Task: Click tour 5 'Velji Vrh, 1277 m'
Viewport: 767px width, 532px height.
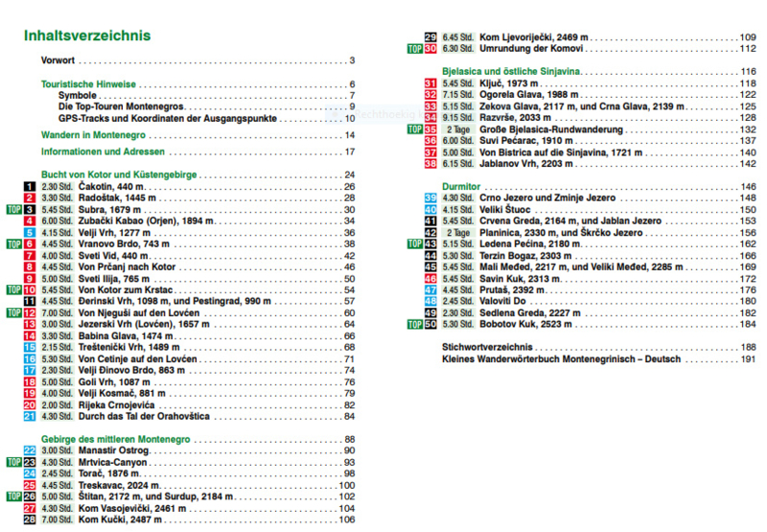Action: coord(114,233)
